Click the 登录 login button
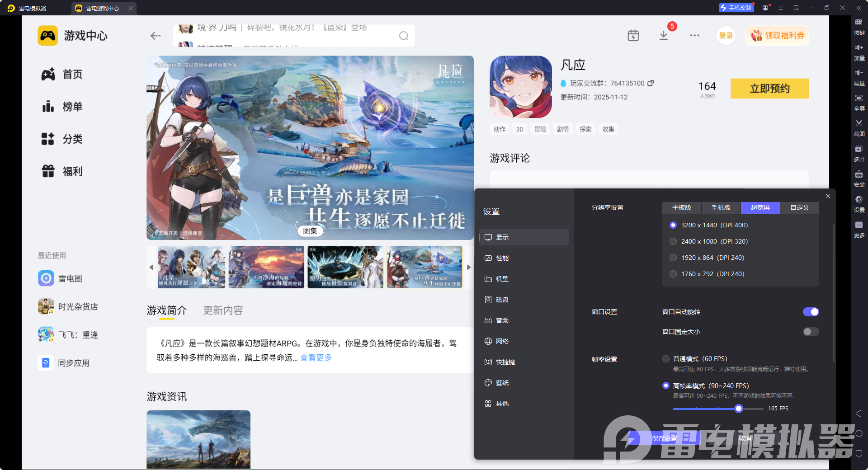This screenshot has height=470, width=868. pyautogui.click(x=726, y=36)
